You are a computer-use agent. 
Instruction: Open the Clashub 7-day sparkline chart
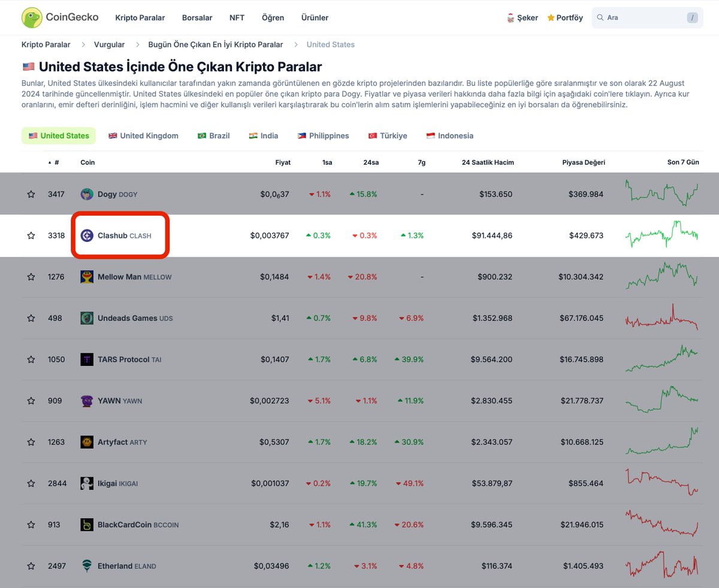pos(661,234)
